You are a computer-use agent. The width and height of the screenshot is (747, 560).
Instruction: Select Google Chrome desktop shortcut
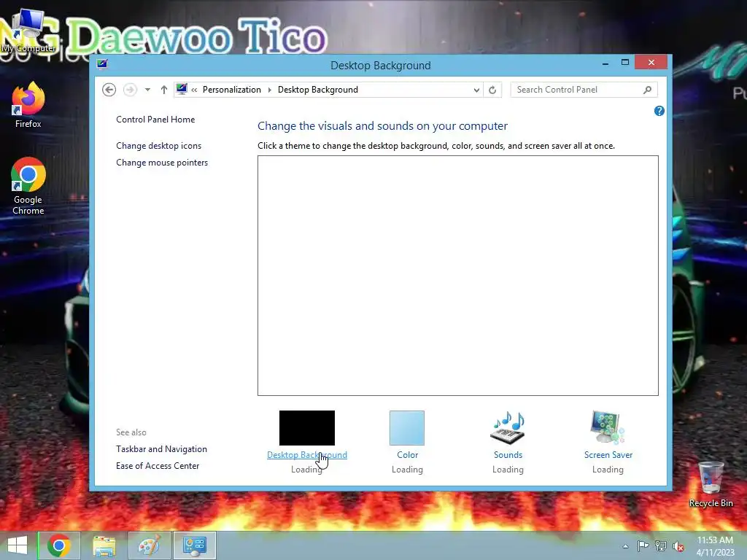[x=28, y=186]
